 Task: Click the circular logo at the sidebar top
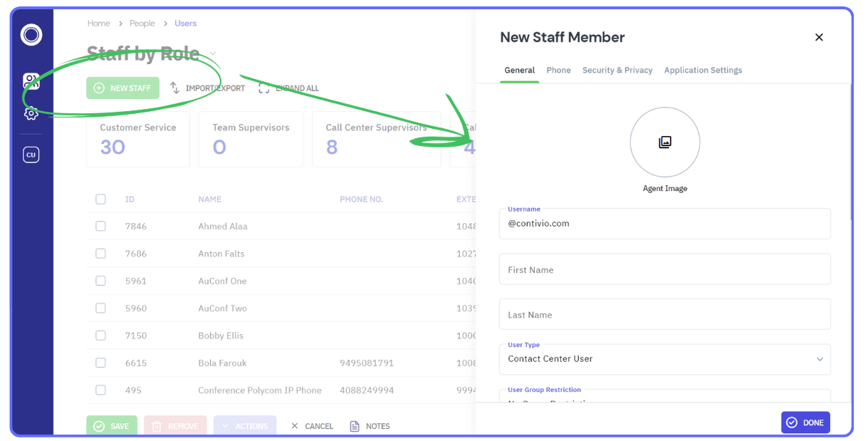point(31,34)
